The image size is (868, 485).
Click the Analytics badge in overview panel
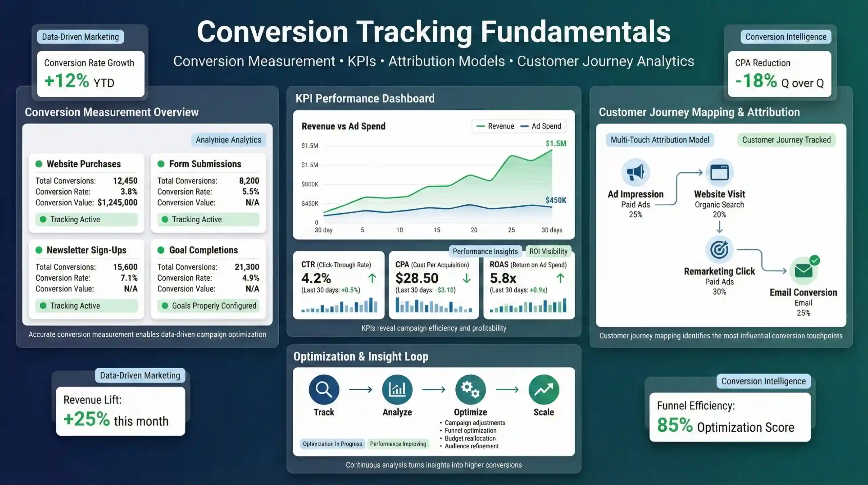pyautogui.click(x=228, y=140)
